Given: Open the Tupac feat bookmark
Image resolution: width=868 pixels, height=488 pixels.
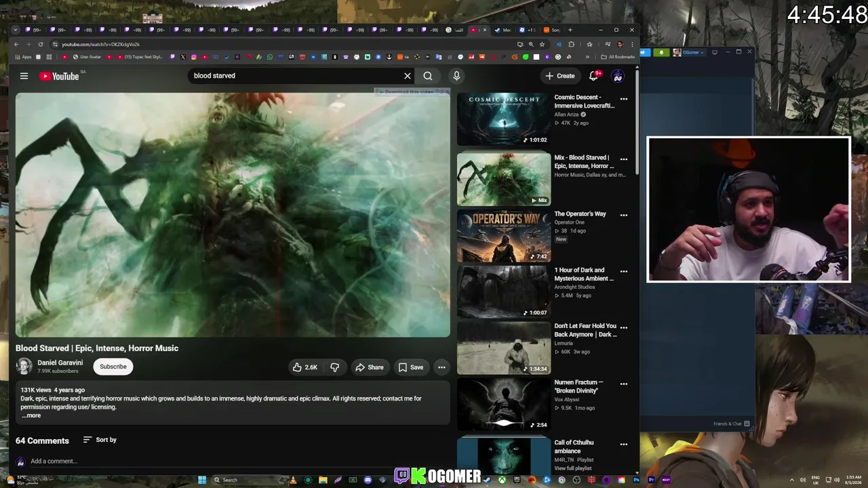Looking at the screenshot, I should [x=141, y=57].
